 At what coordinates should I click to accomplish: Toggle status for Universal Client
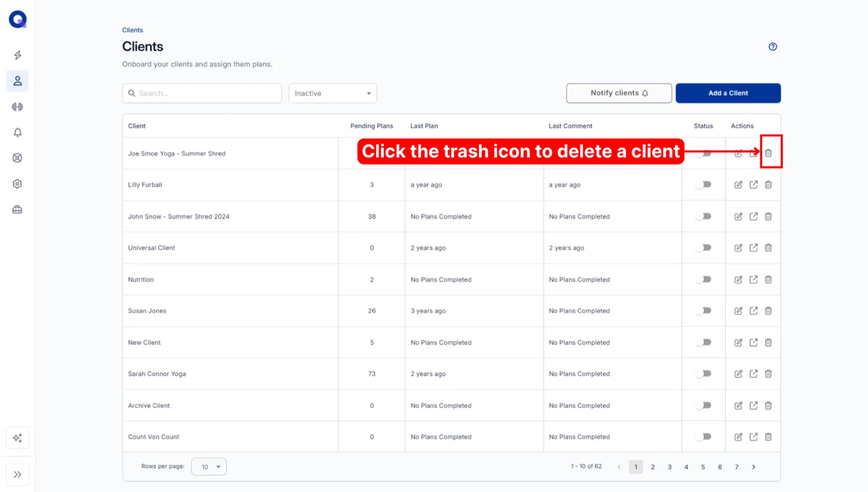click(x=704, y=248)
